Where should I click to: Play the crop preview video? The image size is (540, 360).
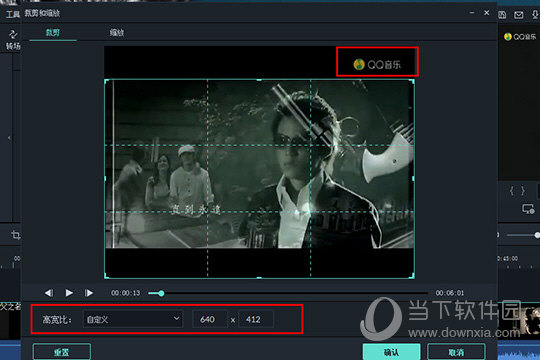[x=69, y=293]
